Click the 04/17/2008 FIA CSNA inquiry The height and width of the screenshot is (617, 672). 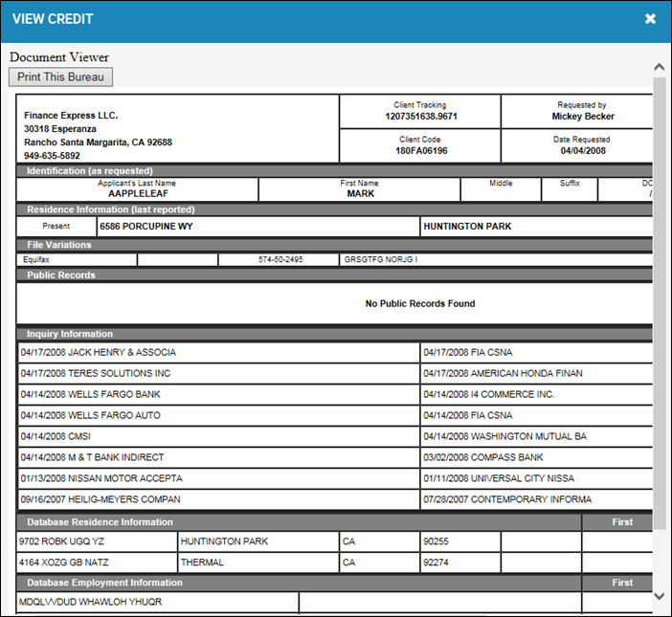(467, 352)
